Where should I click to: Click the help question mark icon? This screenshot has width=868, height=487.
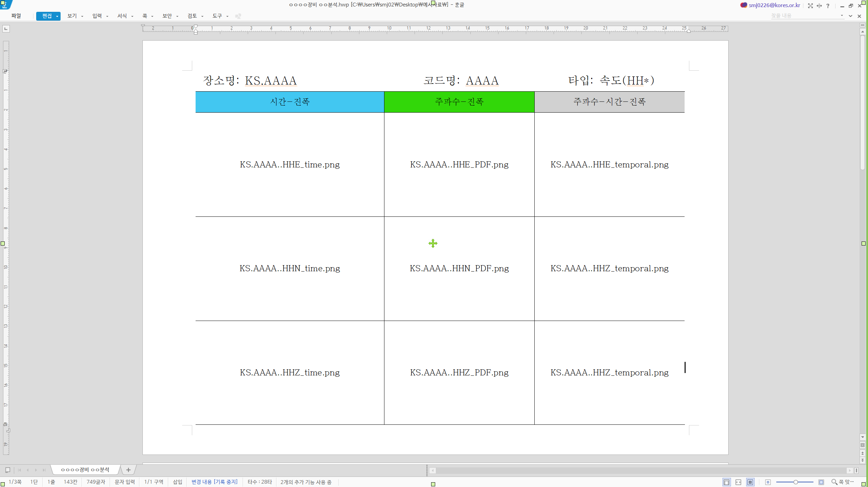click(828, 6)
